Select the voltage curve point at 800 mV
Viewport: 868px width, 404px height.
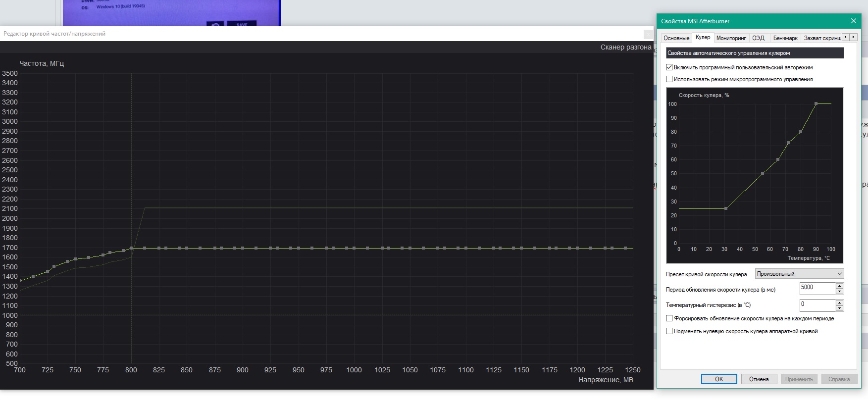pyautogui.click(x=131, y=248)
